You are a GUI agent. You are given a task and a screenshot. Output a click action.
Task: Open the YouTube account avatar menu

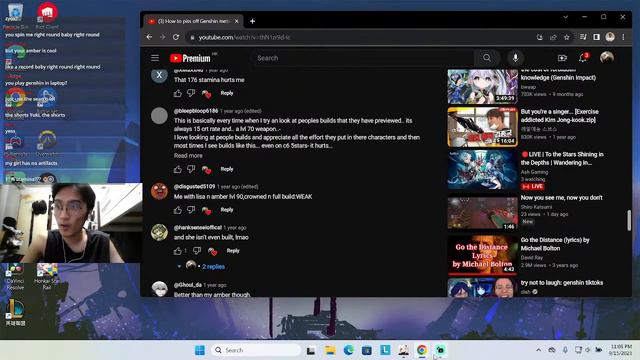tap(607, 58)
